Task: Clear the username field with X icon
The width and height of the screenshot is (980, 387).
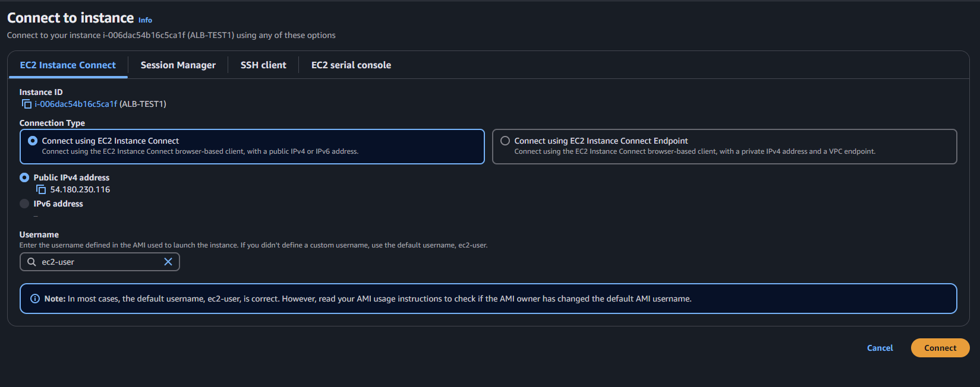Action: pyautogui.click(x=168, y=262)
